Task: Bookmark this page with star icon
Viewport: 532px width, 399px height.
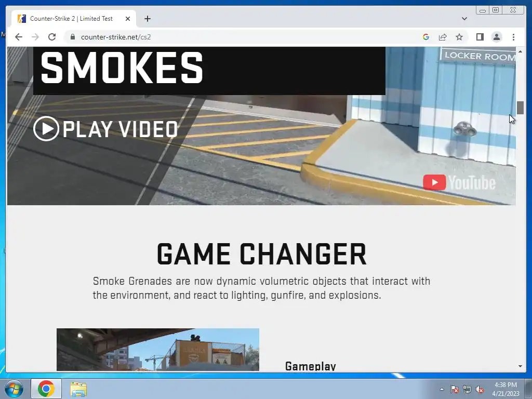Action: (459, 37)
